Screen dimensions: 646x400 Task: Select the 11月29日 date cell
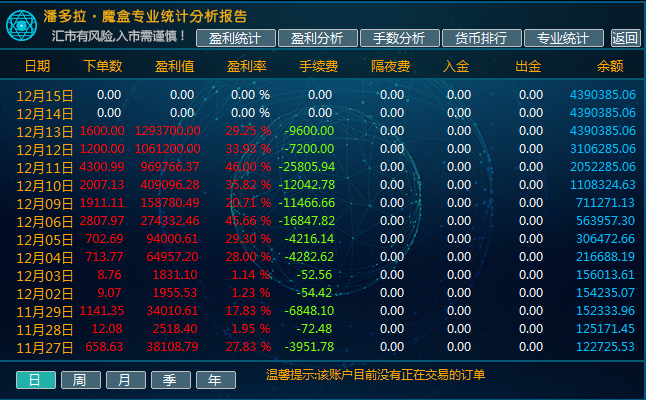click(x=44, y=312)
